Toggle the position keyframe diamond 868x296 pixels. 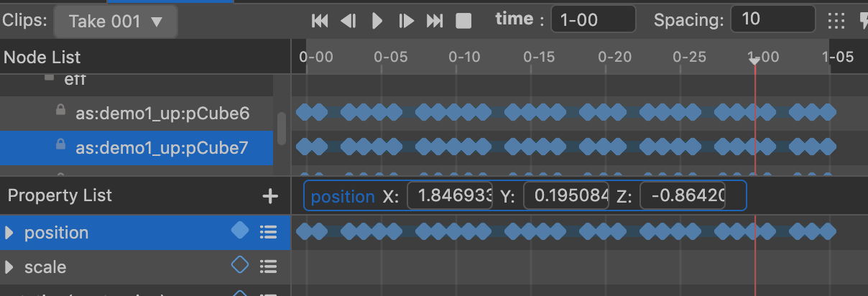[x=240, y=231]
